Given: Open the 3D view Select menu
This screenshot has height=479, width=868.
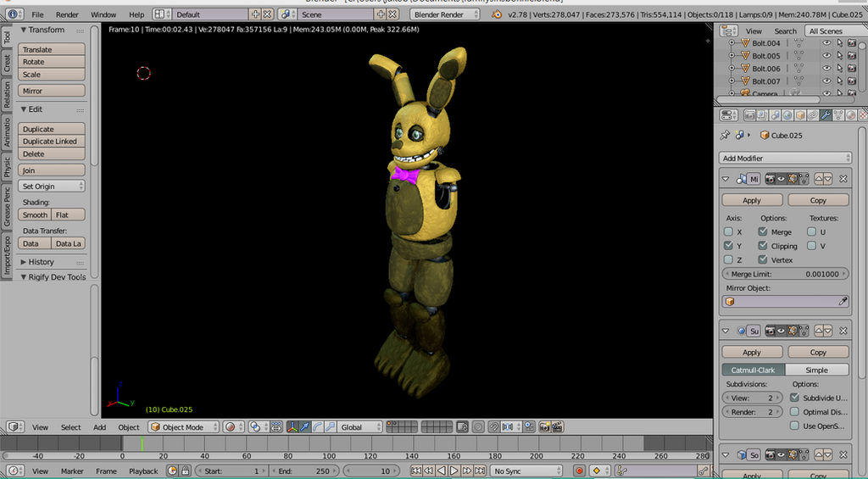Looking at the screenshot, I should coord(71,427).
